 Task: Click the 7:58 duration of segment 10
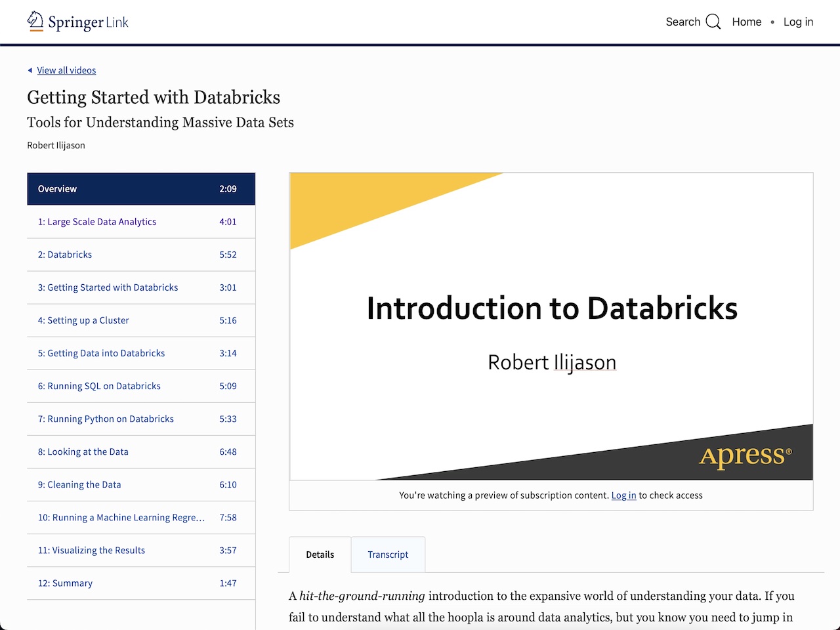(x=228, y=517)
